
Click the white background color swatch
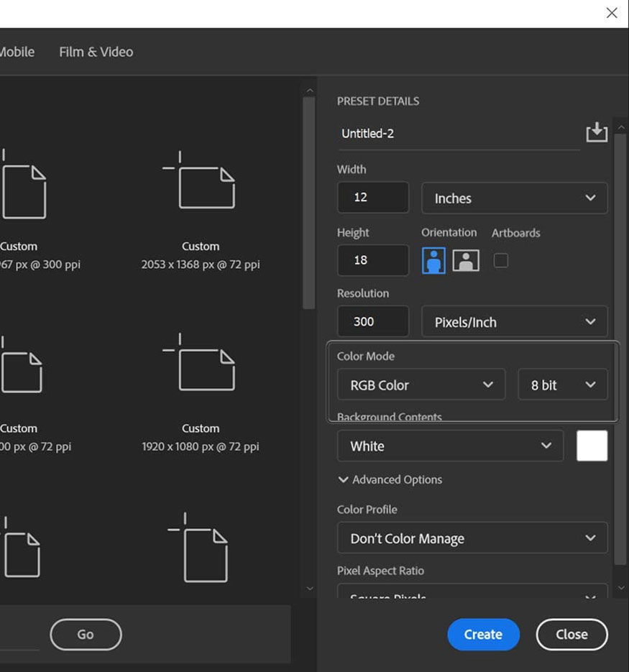pos(592,446)
